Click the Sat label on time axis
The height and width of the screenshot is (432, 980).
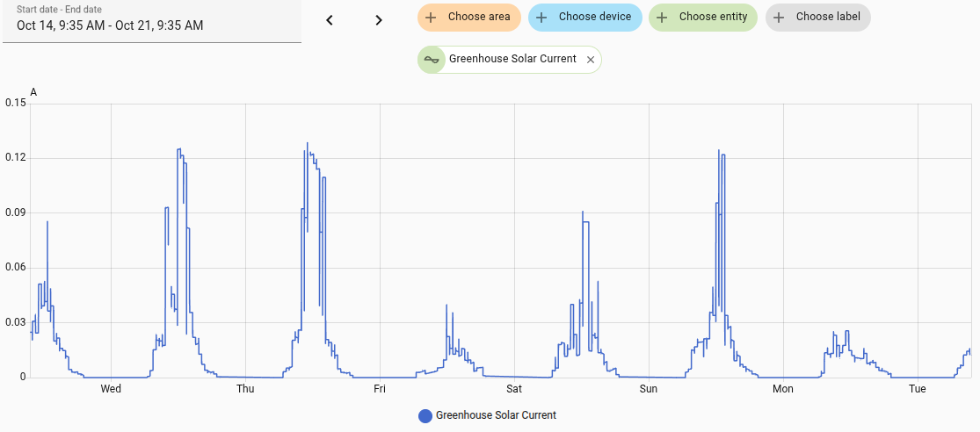[x=514, y=389]
